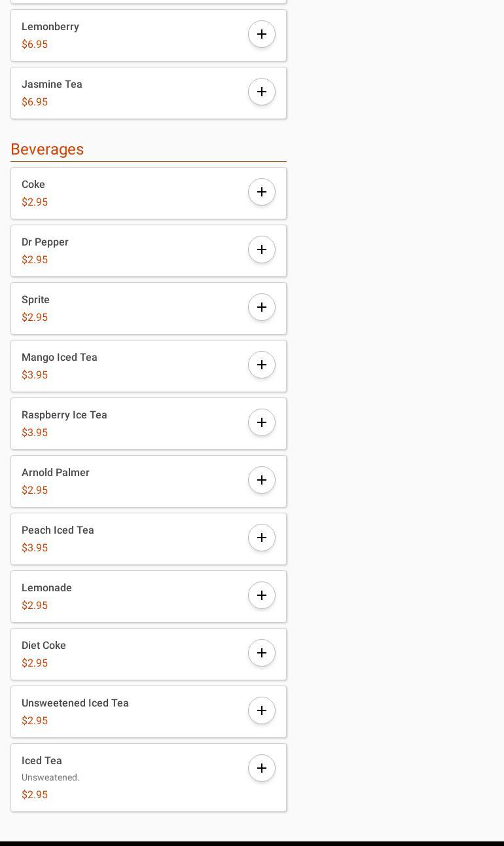Viewport: 504px width, 846px height.
Task: Tap plus icon for Raspberry Ice Tea
Action: coord(262,422)
